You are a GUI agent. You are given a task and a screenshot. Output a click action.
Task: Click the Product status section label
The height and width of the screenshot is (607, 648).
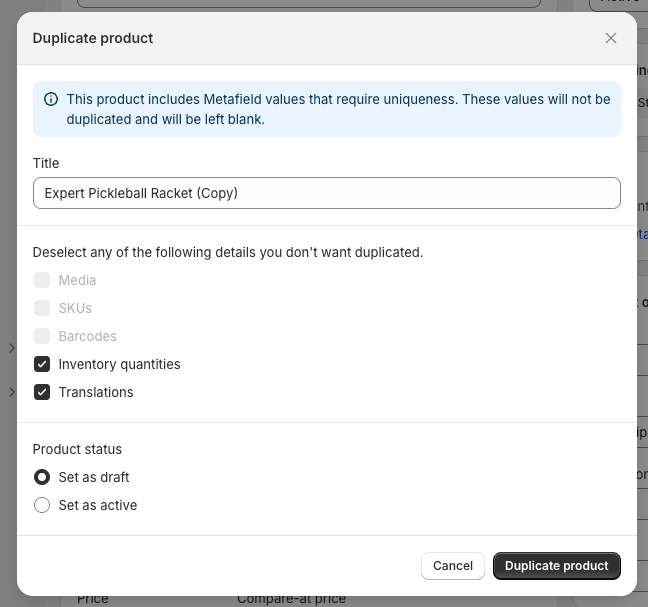[x=77, y=449]
